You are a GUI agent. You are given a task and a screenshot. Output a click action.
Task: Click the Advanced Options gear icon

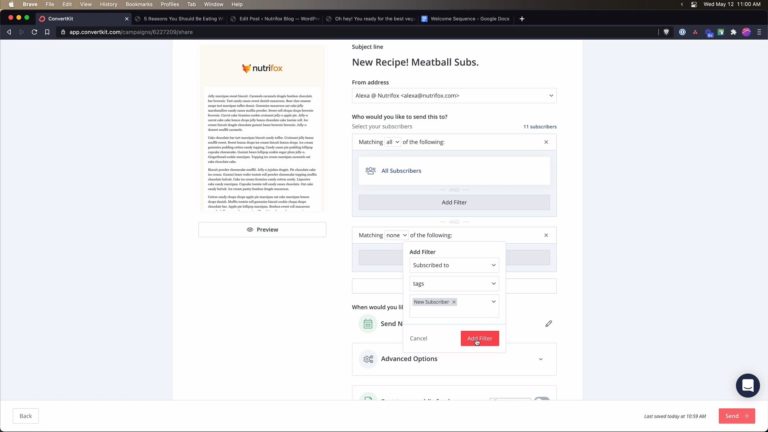[368, 359]
